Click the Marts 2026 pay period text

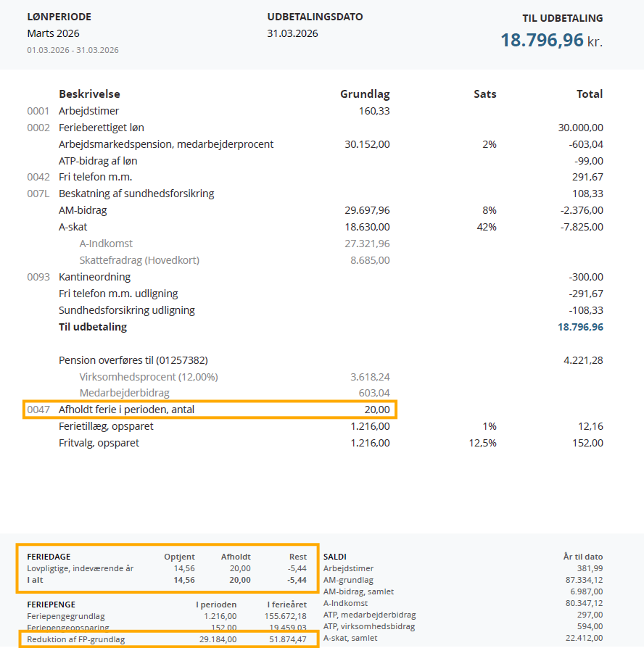click(54, 33)
